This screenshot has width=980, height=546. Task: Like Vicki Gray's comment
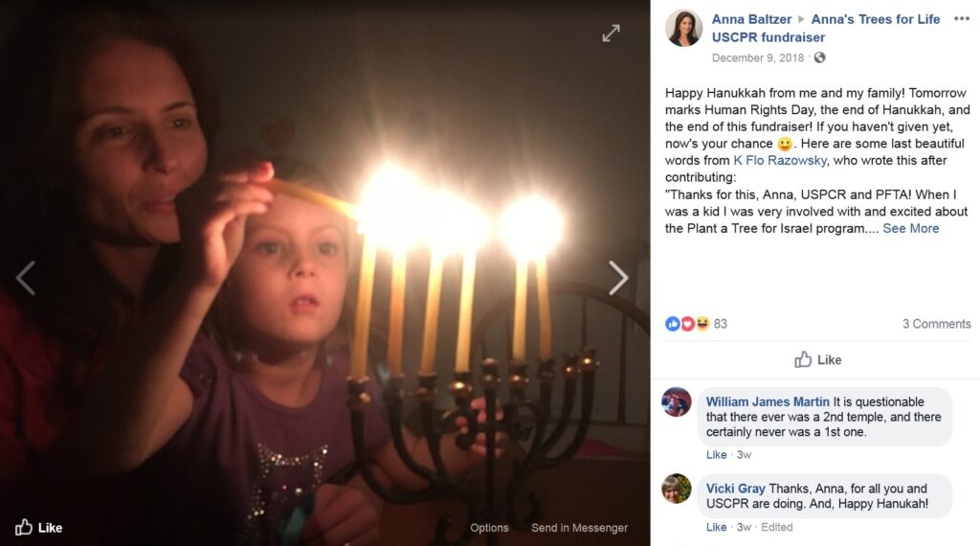(x=716, y=527)
